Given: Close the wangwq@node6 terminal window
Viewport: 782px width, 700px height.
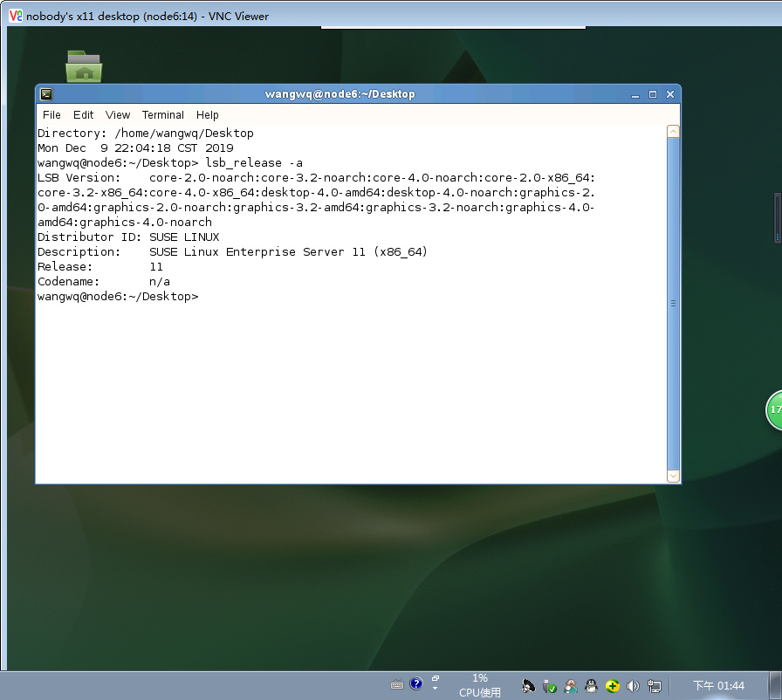Looking at the screenshot, I should click(670, 94).
